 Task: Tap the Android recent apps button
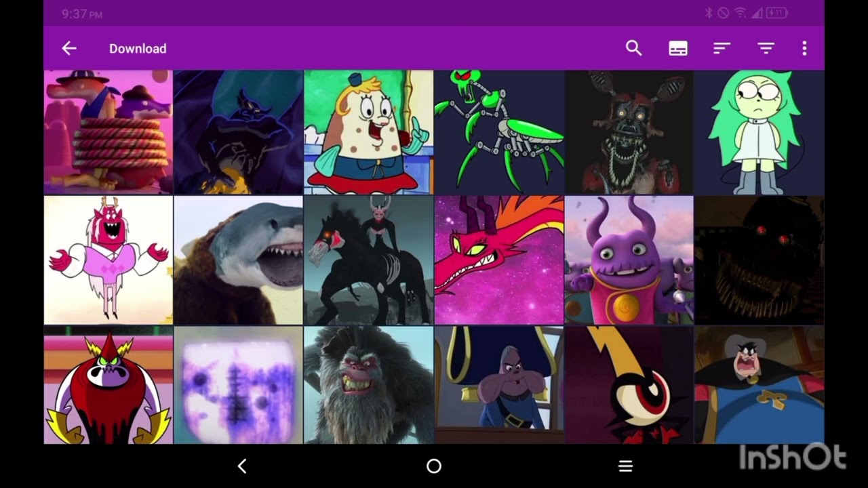tap(625, 466)
